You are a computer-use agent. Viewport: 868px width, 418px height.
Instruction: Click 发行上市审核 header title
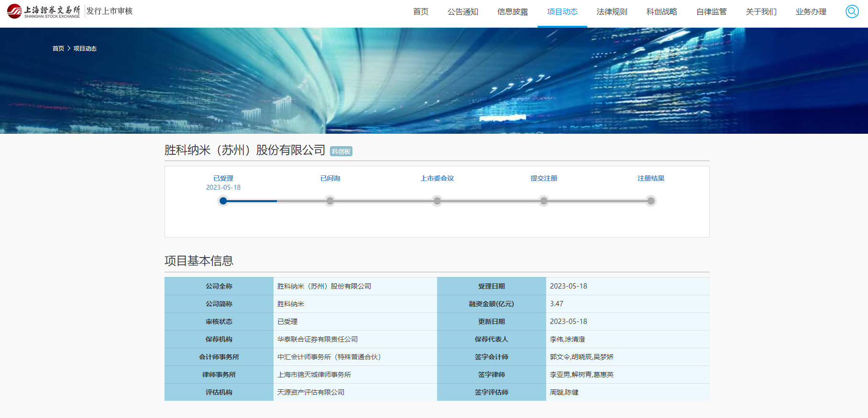pos(110,11)
